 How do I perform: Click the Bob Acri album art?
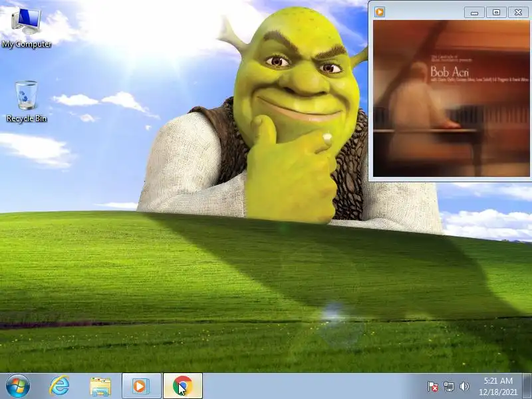451,98
